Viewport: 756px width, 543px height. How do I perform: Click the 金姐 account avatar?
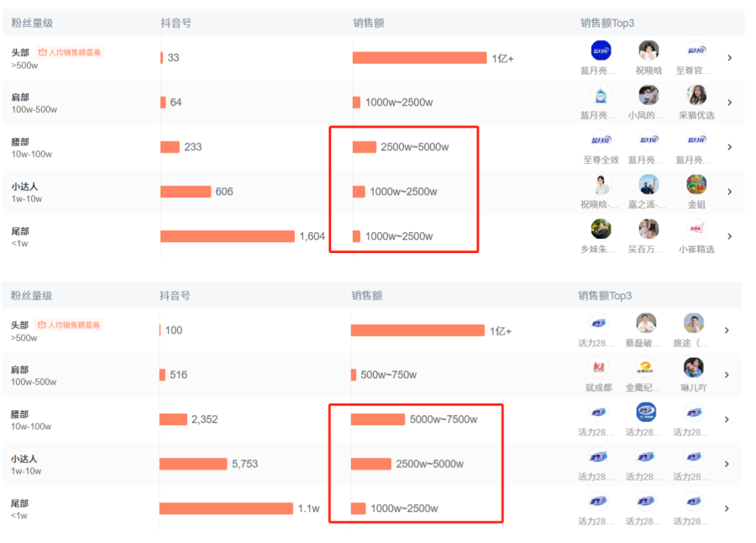click(x=696, y=184)
